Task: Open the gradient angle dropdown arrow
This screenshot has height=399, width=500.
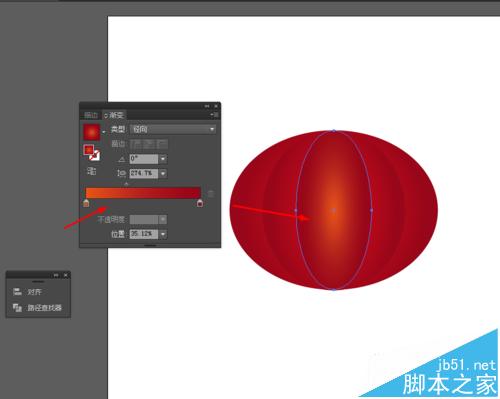Action: 163,159
